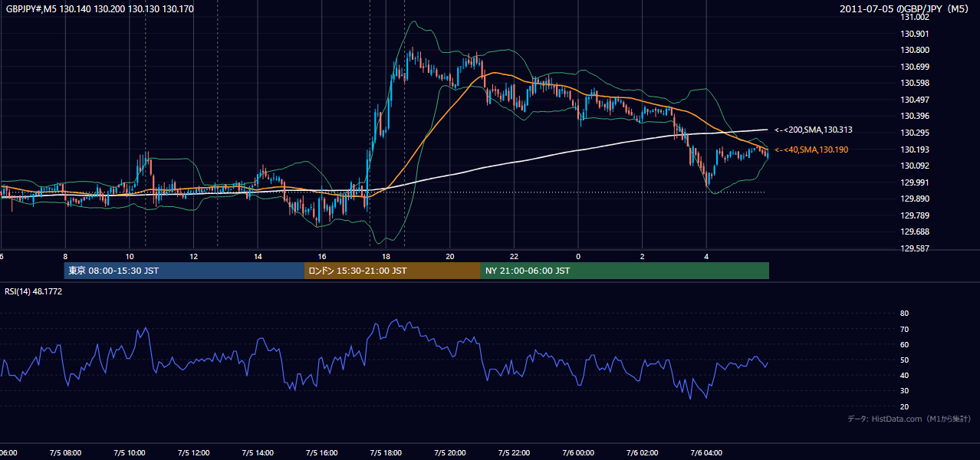The image size is (980, 460).
Task: Click the 7/5 12:00 date label
Action: 193,453
